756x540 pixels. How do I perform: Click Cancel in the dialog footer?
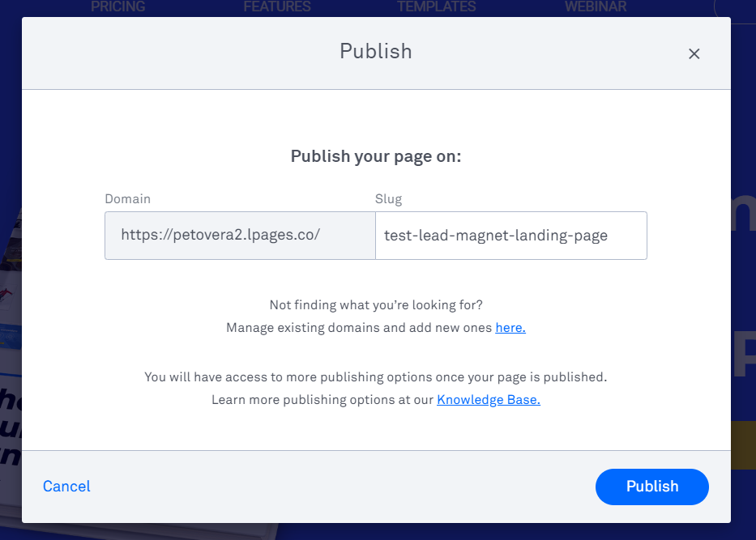[x=66, y=487]
